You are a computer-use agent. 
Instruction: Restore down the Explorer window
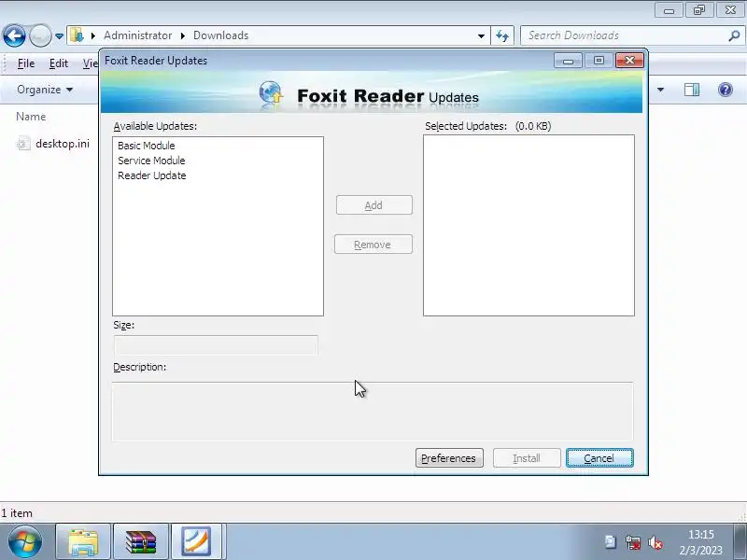click(x=699, y=10)
